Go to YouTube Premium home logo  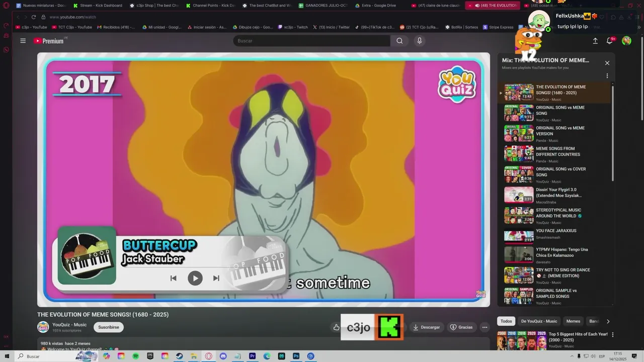pos(49,41)
